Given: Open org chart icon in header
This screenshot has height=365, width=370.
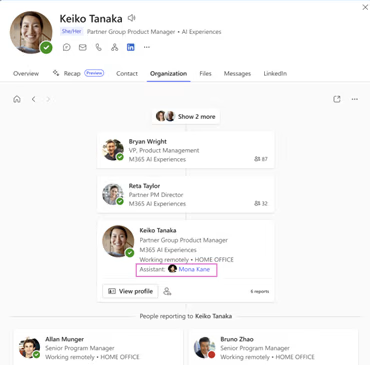Looking at the screenshot, I should [115, 47].
